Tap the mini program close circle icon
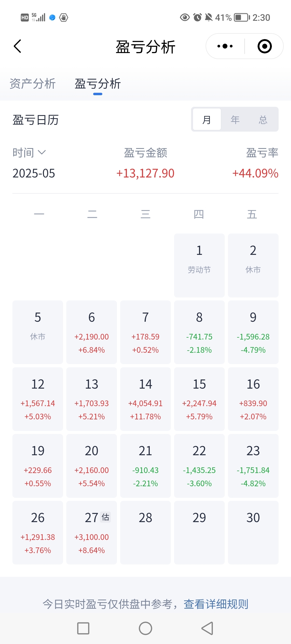Viewport: 291px width, 644px height. coord(264,46)
